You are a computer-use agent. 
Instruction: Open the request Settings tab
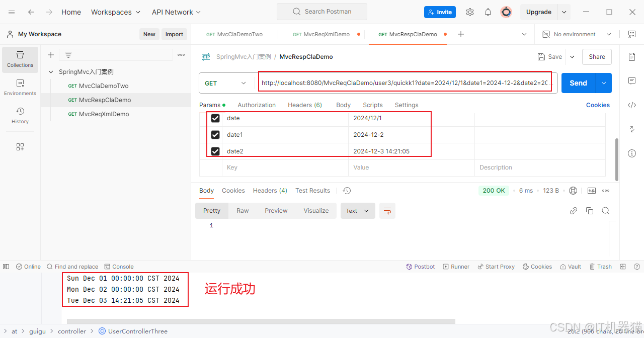click(x=407, y=105)
